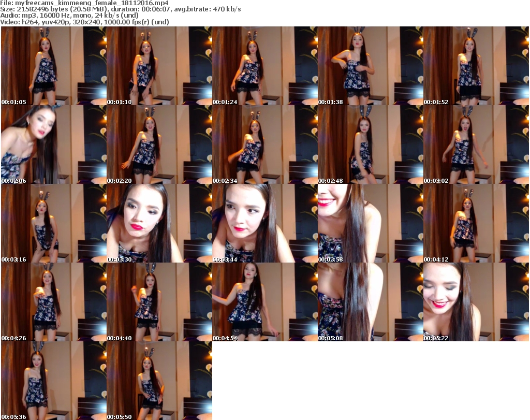Select the final frame at 00:05:50
The image size is (530, 420).
point(159,381)
